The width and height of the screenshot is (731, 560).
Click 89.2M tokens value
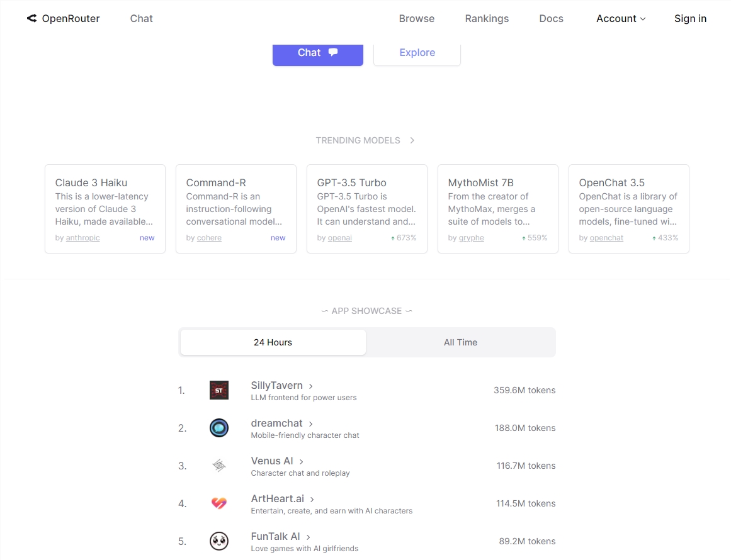click(x=527, y=541)
